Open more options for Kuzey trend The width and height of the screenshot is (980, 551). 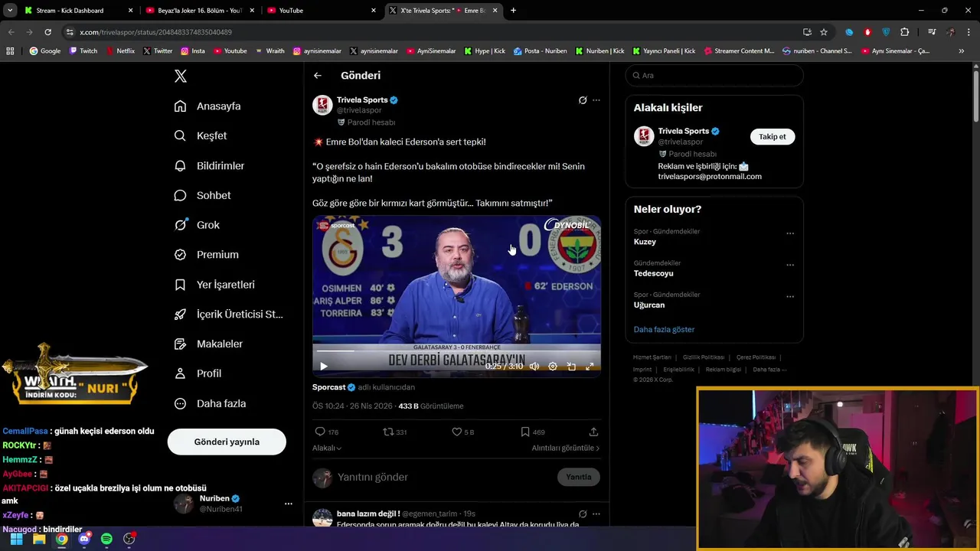tap(790, 233)
